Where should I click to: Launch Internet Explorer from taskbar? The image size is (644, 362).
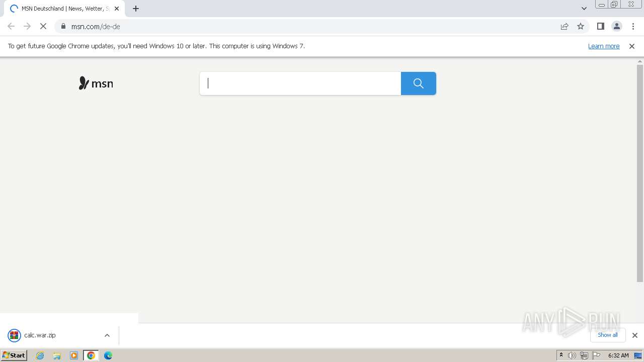(40, 355)
